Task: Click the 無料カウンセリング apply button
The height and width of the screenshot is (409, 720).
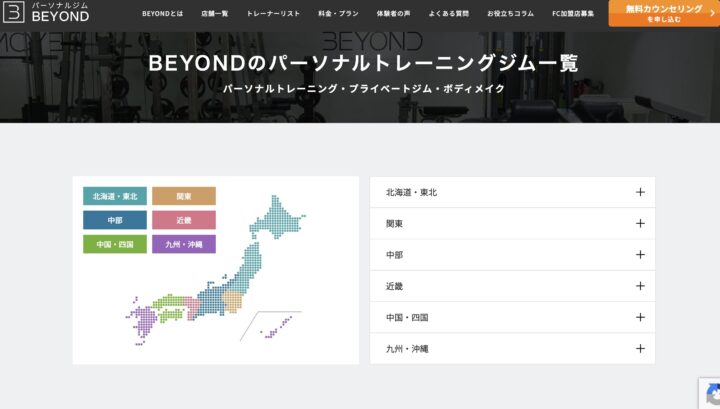Action: point(664,13)
